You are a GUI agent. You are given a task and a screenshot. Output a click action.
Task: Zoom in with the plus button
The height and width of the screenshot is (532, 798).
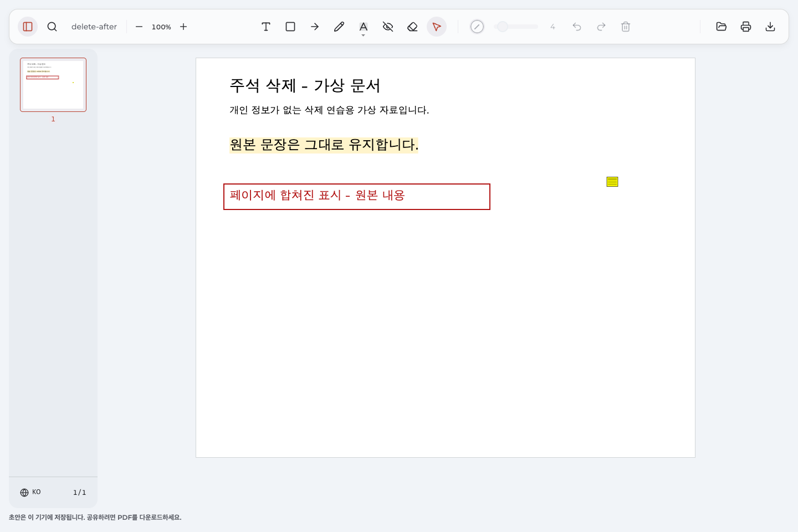point(183,27)
